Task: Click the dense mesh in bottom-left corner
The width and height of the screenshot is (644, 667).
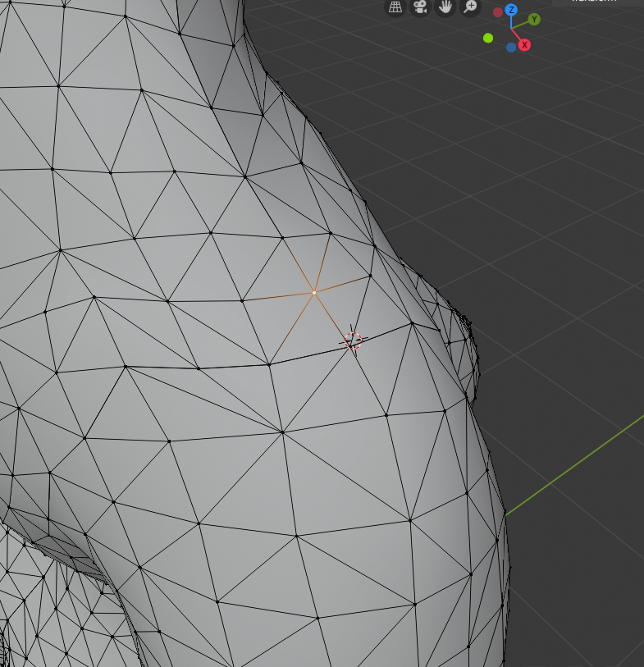Action: pyautogui.click(x=41, y=607)
